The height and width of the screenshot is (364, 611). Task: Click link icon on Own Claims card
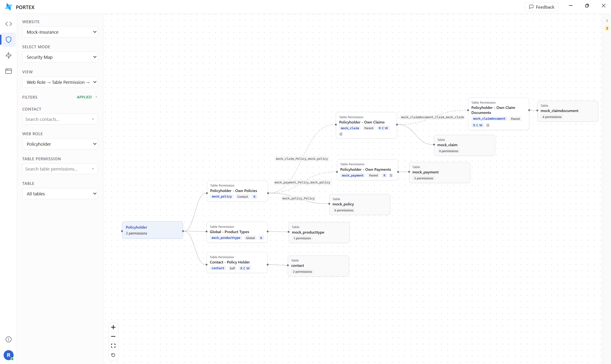click(341, 134)
